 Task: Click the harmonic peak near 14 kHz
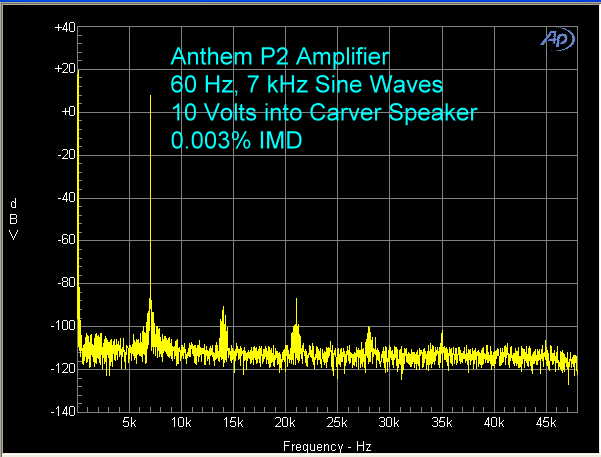click(223, 308)
